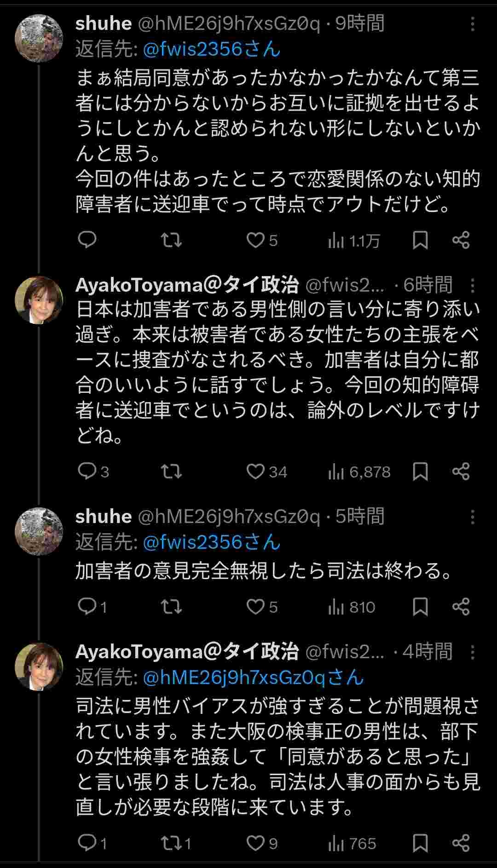This screenshot has width=497, height=868.
Task: Reply to AyakoToyama's tweet with 3 replies
Action: click(87, 471)
